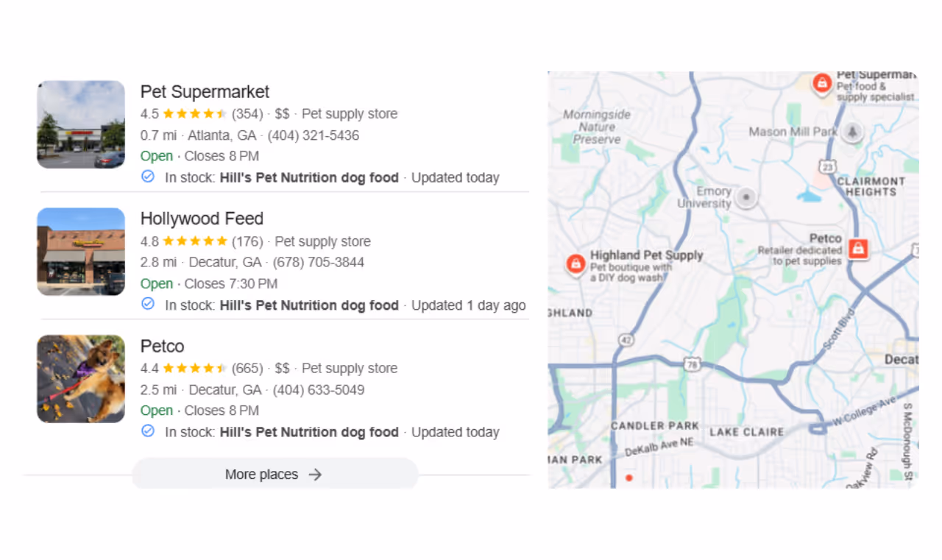Click the More places button
Viewport: 942px width, 560px height.
[274, 474]
